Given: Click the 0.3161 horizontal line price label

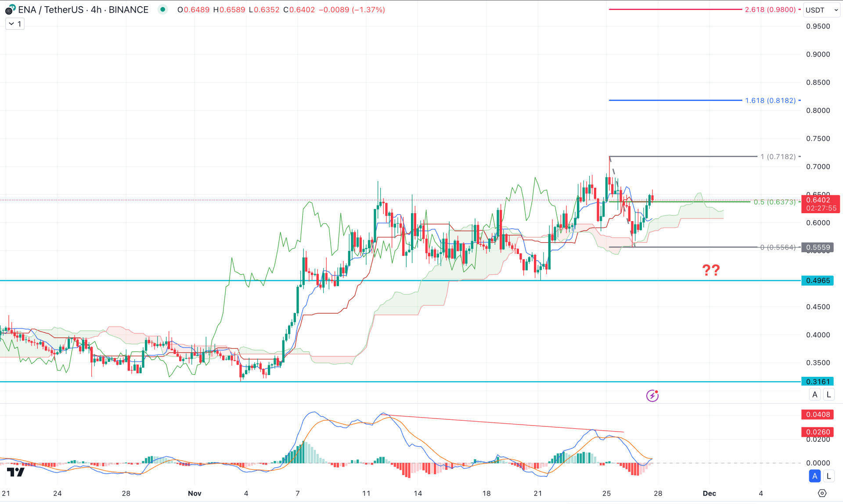Looking at the screenshot, I should pyautogui.click(x=818, y=382).
